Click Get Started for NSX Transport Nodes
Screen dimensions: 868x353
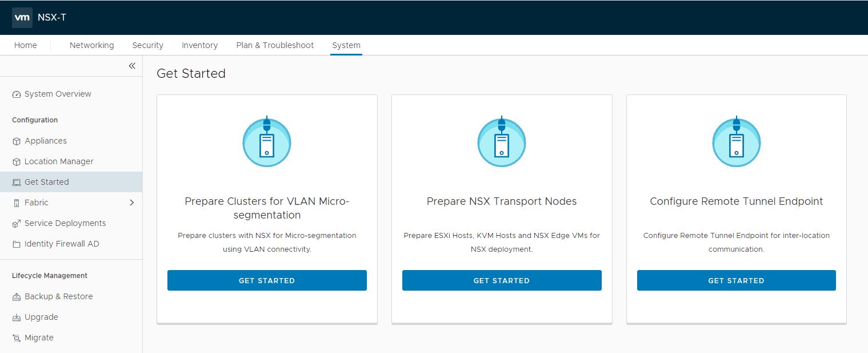click(x=502, y=280)
